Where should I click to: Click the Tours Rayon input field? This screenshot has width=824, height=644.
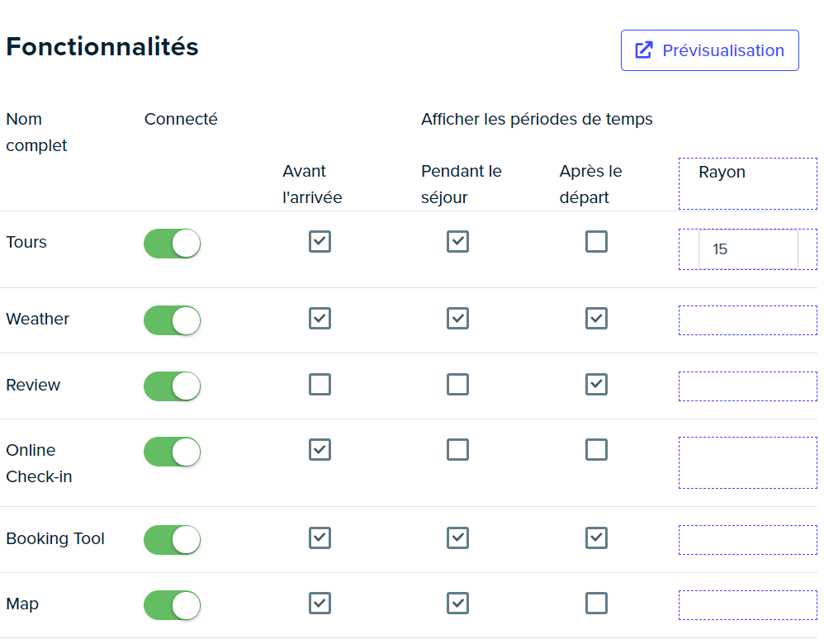point(748,249)
